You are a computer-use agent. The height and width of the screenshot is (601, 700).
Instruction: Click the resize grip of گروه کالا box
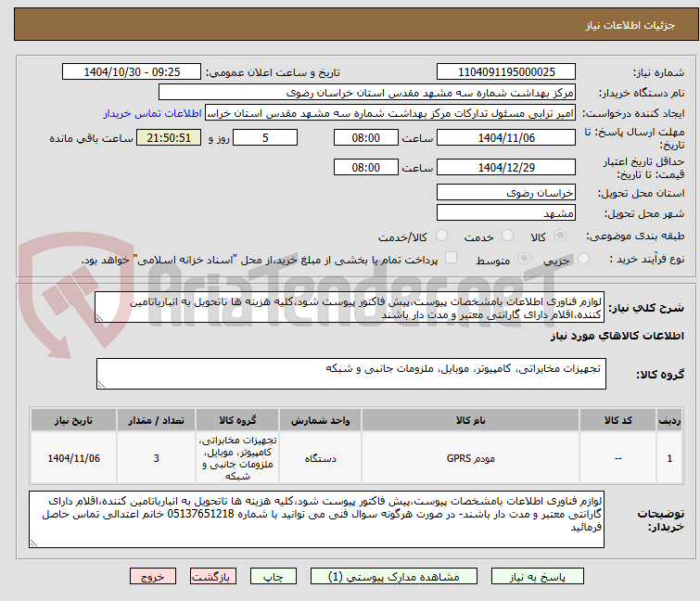pos(101,385)
